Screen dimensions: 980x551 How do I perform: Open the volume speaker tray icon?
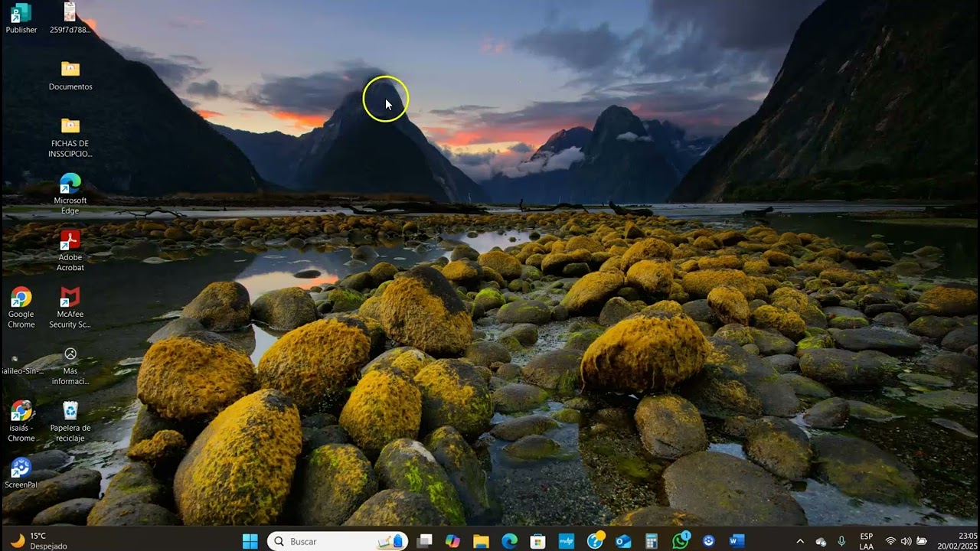click(906, 541)
